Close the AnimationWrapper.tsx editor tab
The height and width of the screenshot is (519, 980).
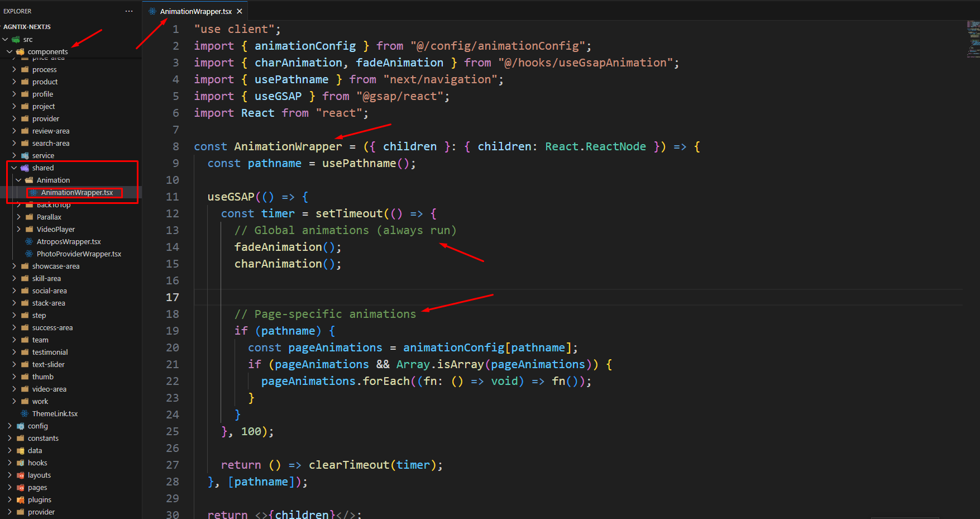click(240, 11)
